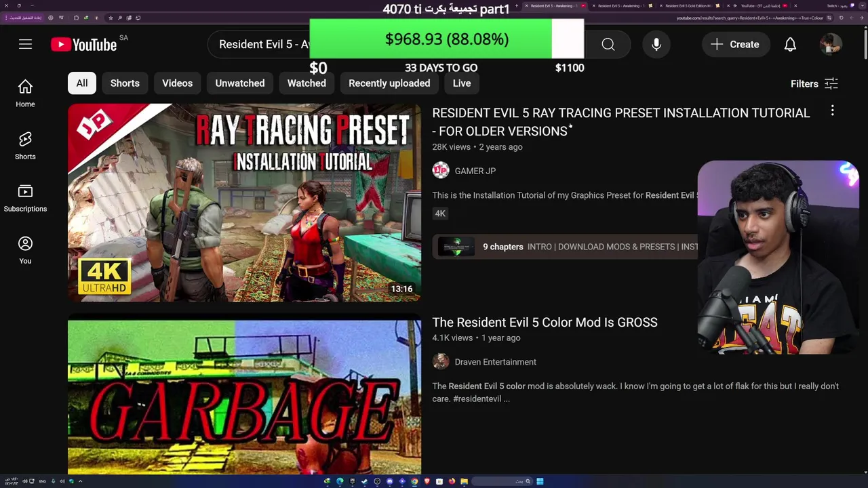Select the Recently uploaded filter chip
Screen dimensions: 868x488
pos(389,83)
